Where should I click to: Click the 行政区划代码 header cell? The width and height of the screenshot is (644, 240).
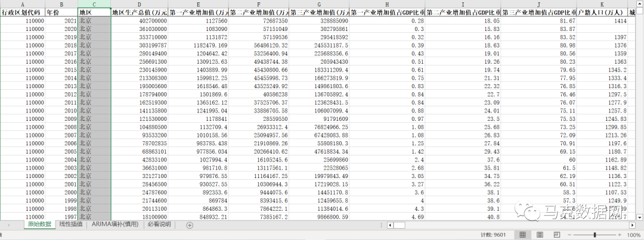23,13
